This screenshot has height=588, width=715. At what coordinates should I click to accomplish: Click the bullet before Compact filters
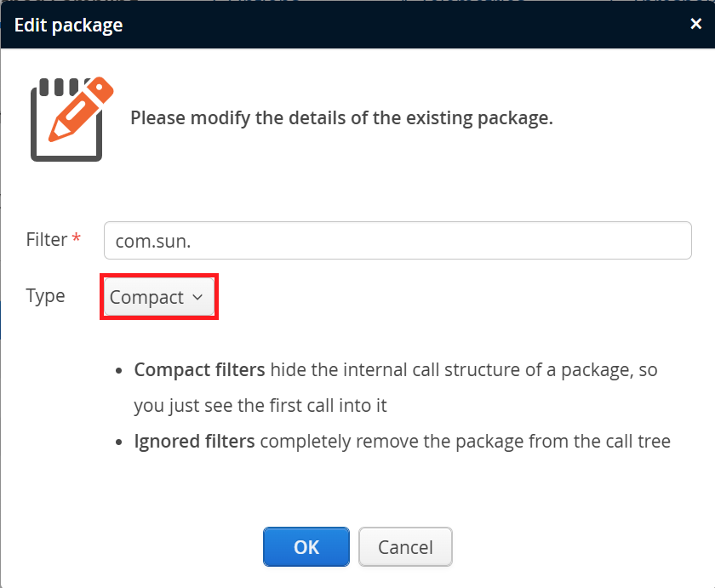coord(119,371)
